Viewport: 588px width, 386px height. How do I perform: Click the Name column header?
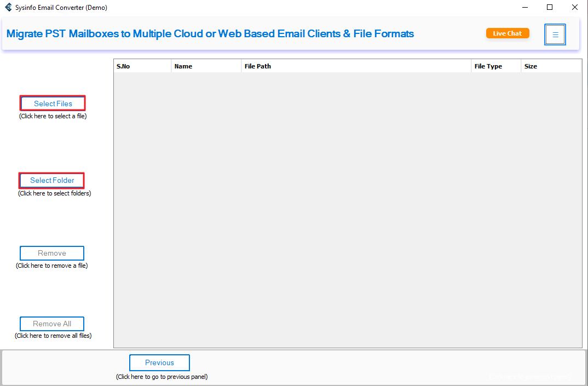click(206, 66)
